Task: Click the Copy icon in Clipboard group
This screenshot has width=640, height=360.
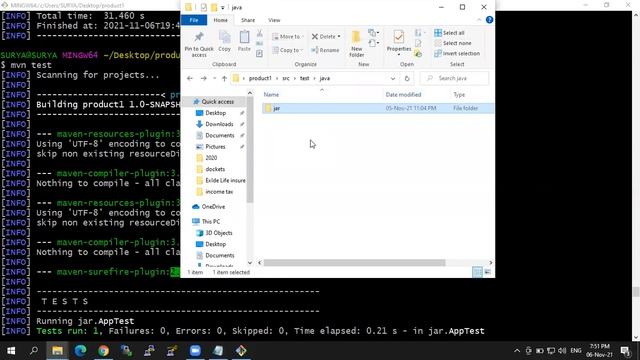Action: point(224,38)
